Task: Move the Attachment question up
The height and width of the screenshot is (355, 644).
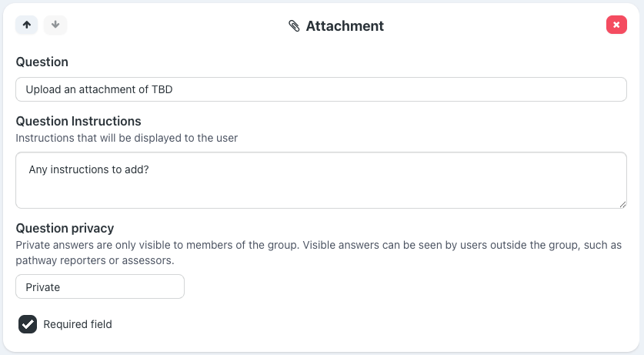Action: tap(27, 25)
